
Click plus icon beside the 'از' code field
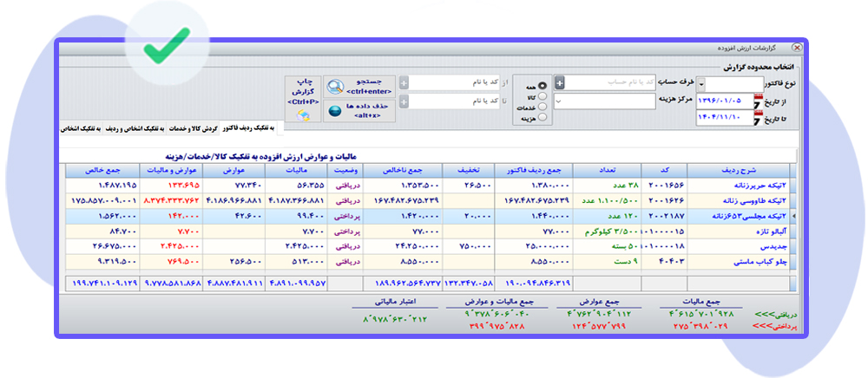tap(404, 83)
